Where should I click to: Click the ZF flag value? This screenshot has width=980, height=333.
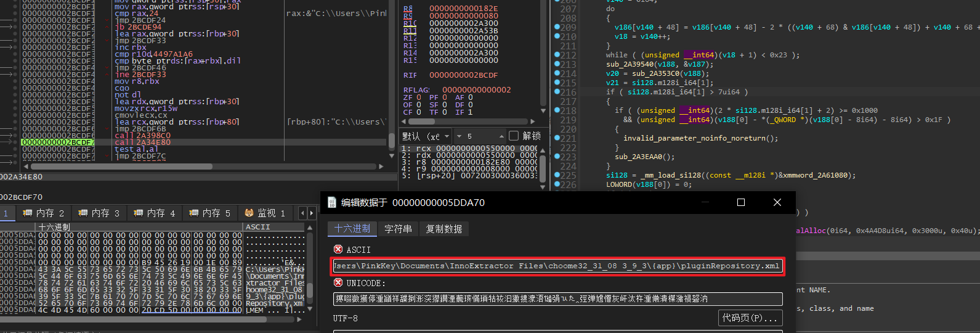419,97
